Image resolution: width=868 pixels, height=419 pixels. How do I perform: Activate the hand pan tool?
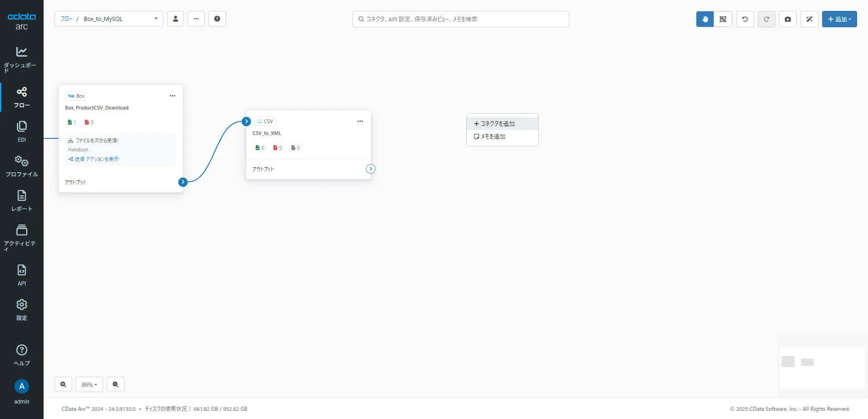point(705,19)
